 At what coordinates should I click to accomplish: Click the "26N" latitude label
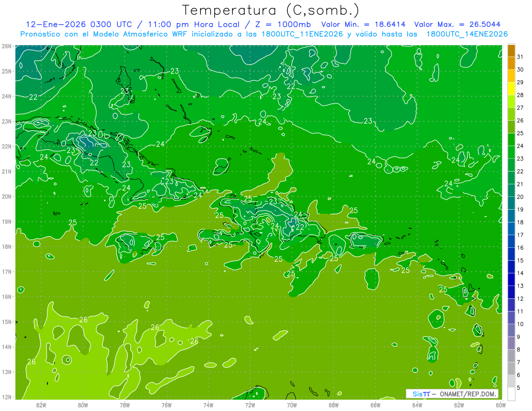click(7, 46)
